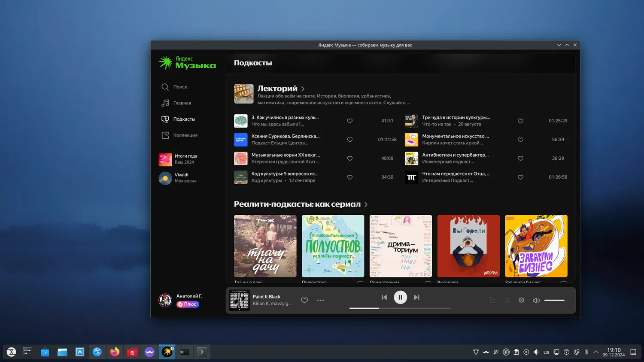Click cover of "3. Как учились в разных куль..."

[x=241, y=121]
